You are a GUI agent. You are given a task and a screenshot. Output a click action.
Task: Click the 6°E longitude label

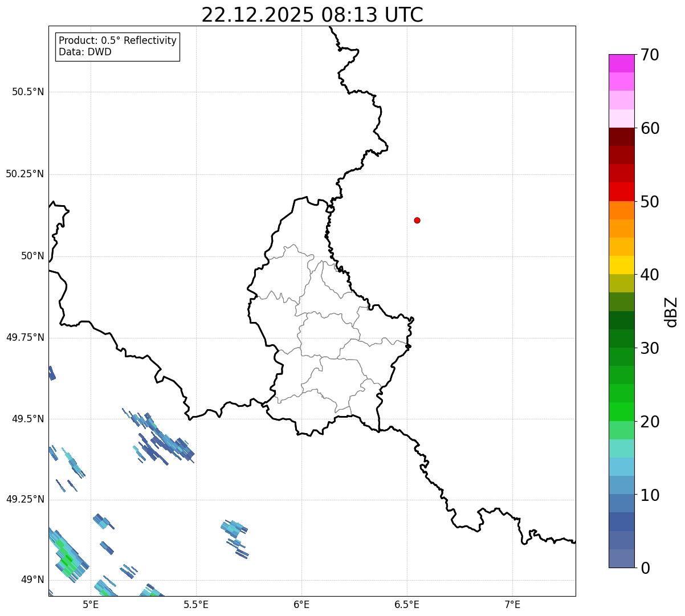301,604
